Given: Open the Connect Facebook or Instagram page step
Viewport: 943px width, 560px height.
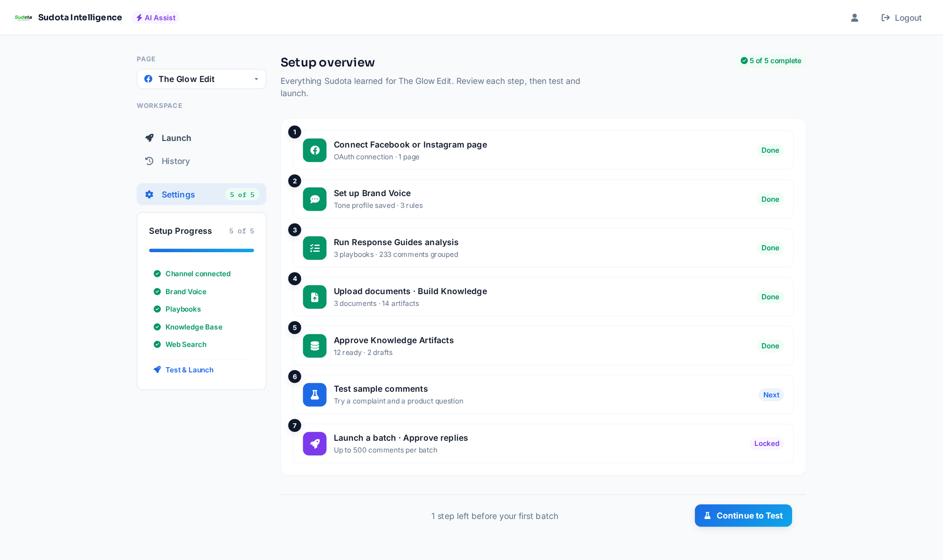Looking at the screenshot, I should click(x=543, y=150).
